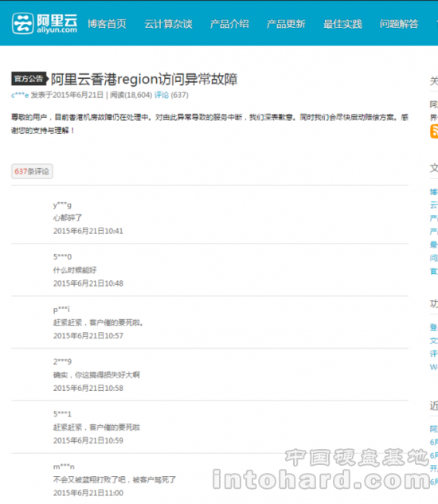Screen dimensions: 438x504
Task: Select commenter name p***i
Action: (61, 310)
